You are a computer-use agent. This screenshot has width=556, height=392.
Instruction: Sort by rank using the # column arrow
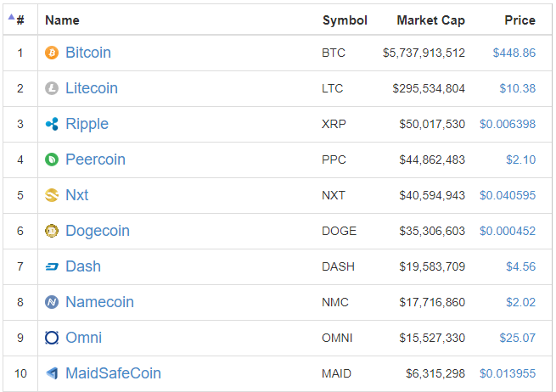coord(16,20)
